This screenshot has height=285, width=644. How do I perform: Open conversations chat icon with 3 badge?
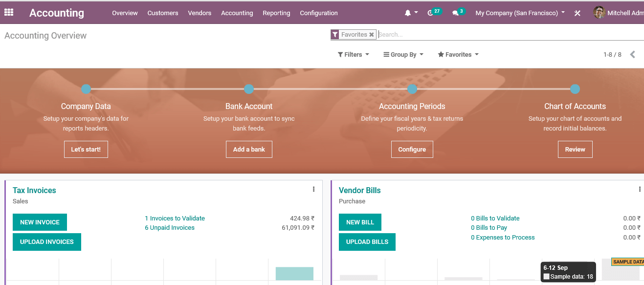(456, 13)
